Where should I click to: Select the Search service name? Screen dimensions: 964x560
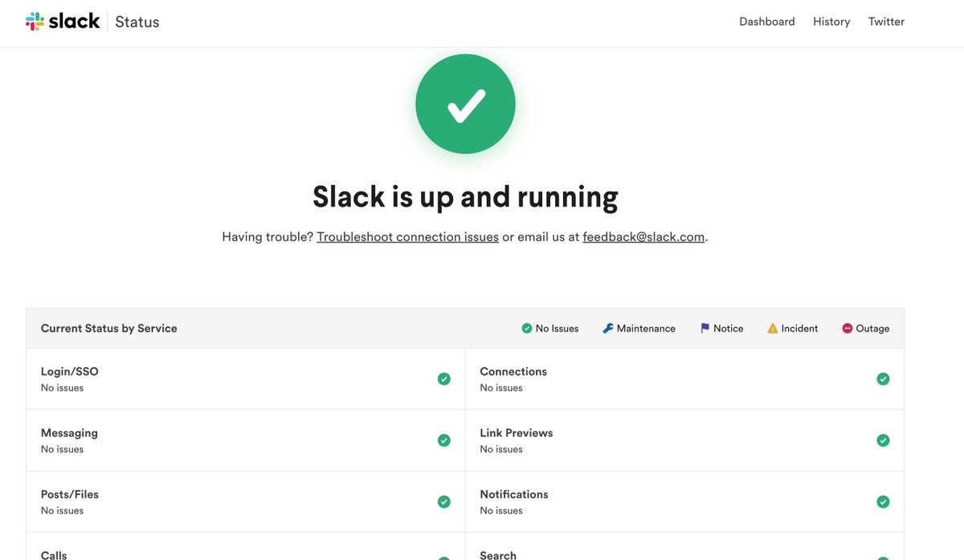click(x=498, y=555)
